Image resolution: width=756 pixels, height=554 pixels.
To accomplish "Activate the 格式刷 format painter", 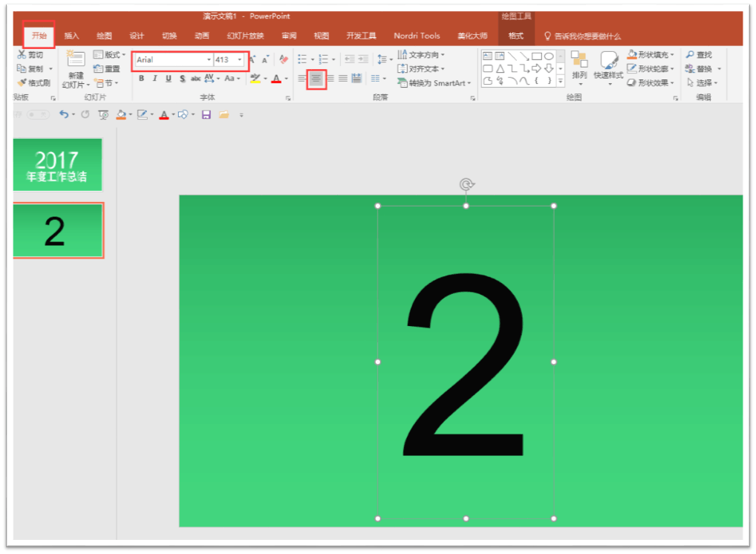I will [33, 83].
